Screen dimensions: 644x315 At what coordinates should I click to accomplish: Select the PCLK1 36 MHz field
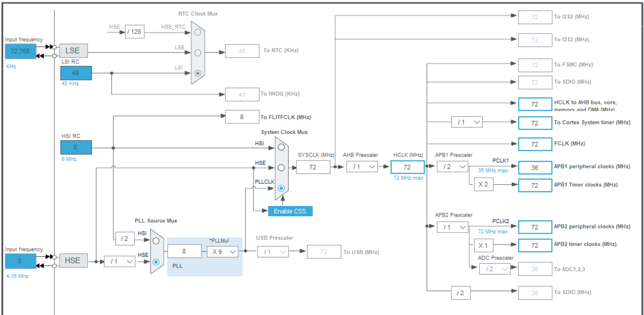535,167
